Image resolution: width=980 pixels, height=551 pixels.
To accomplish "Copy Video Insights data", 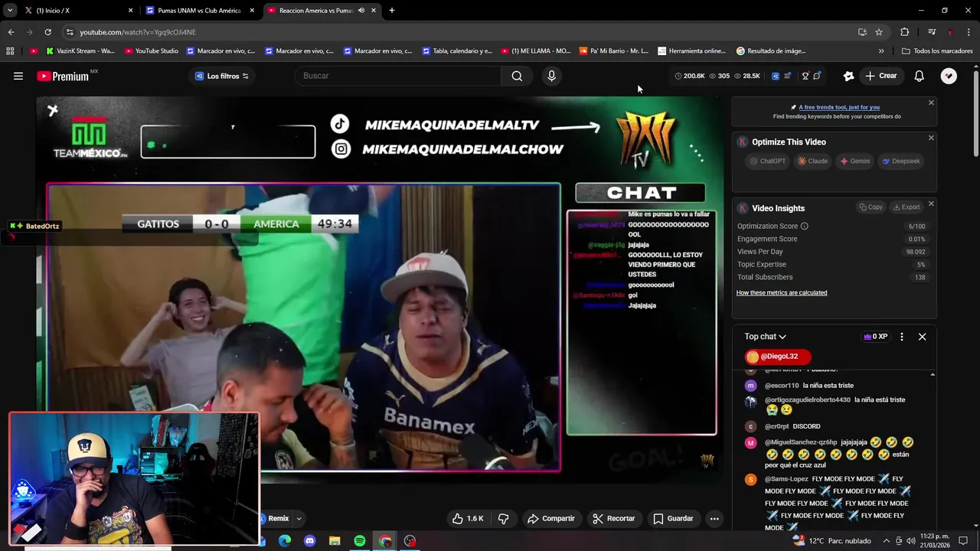I will point(871,207).
